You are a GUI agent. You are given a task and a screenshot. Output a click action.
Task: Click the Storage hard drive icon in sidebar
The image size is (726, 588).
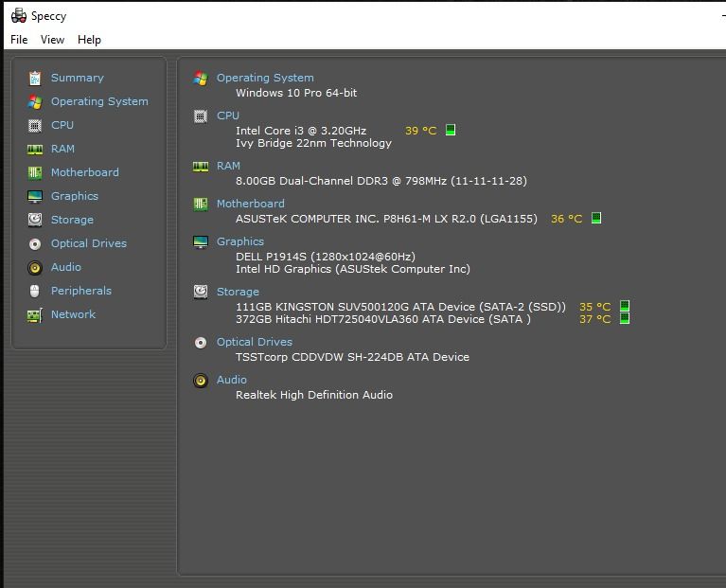[x=35, y=220]
